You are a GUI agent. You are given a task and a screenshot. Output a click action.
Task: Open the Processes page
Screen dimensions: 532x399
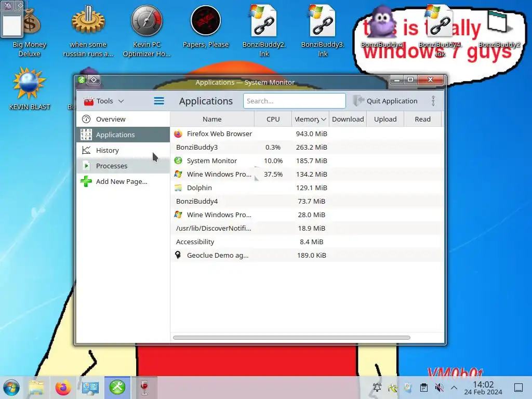click(123, 166)
